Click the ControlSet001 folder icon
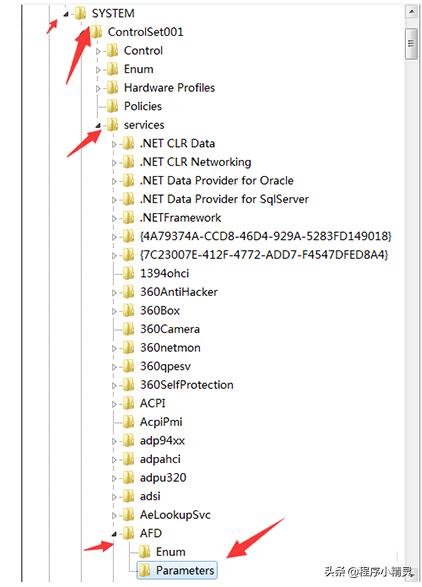The width and height of the screenshot is (422, 587). tap(97, 32)
